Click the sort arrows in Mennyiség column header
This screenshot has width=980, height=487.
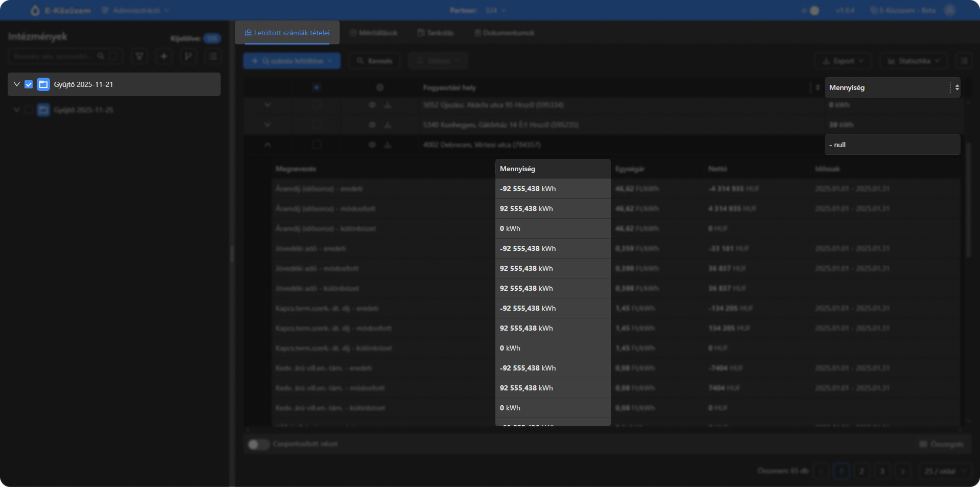pos(957,88)
